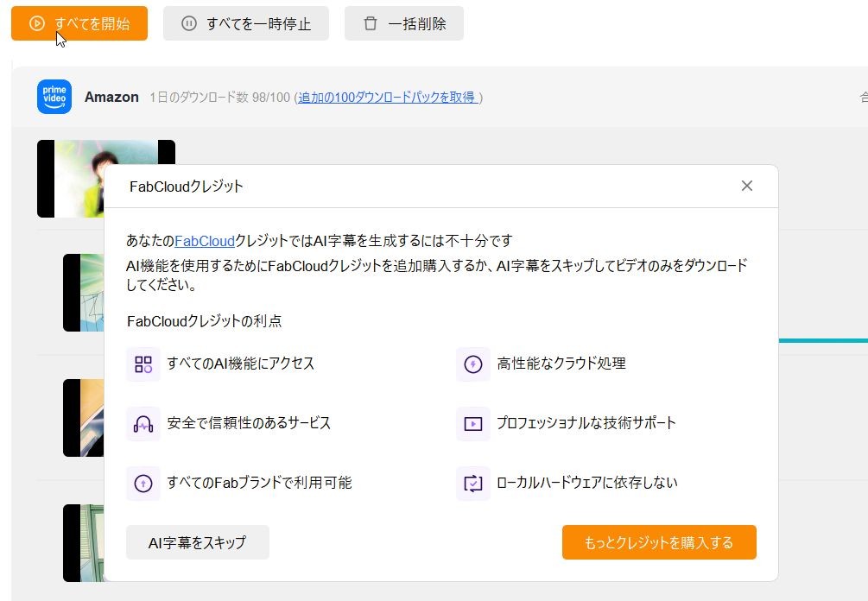This screenshot has width=868, height=601.
Task: Click the プロフェッショナルな技術サポート screen icon
Action: (x=473, y=424)
